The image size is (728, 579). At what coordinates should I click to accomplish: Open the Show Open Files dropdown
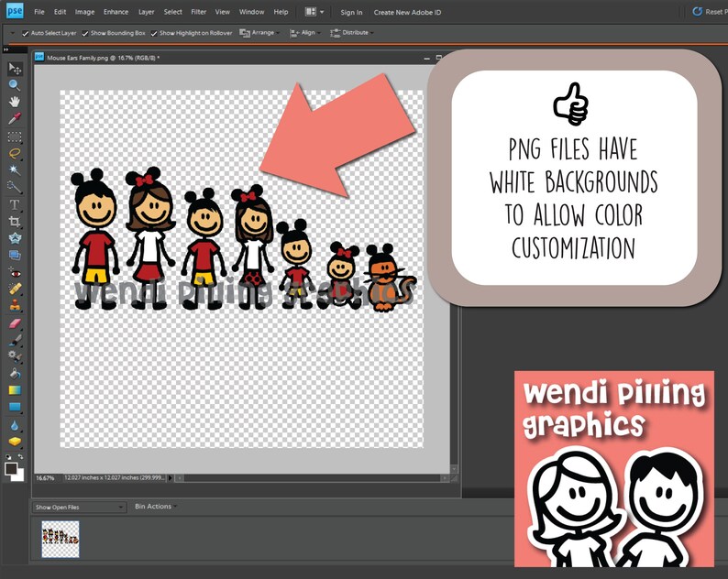[x=79, y=508]
